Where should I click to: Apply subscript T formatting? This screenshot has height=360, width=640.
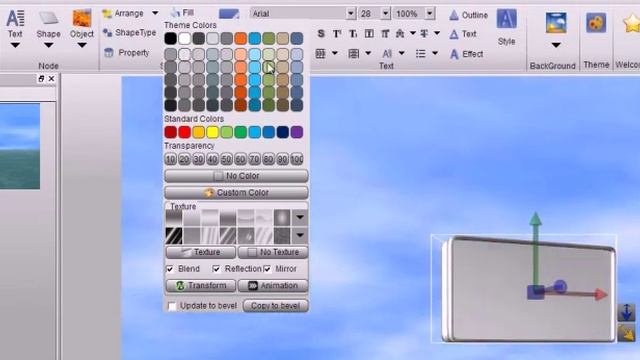point(353,34)
